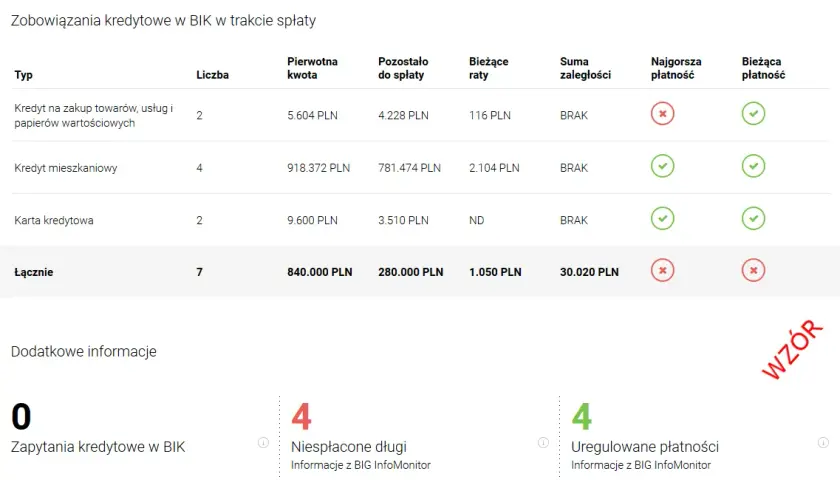Select the Karta kredytowa row label

tap(54, 220)
